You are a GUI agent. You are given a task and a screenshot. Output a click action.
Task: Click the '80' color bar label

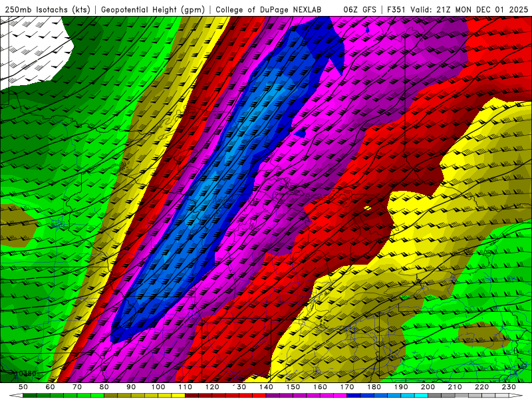tap(104, 387)
